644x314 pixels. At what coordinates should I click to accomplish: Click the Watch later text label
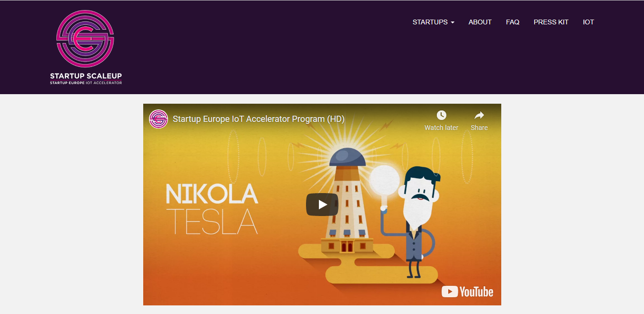coord(441,128)
